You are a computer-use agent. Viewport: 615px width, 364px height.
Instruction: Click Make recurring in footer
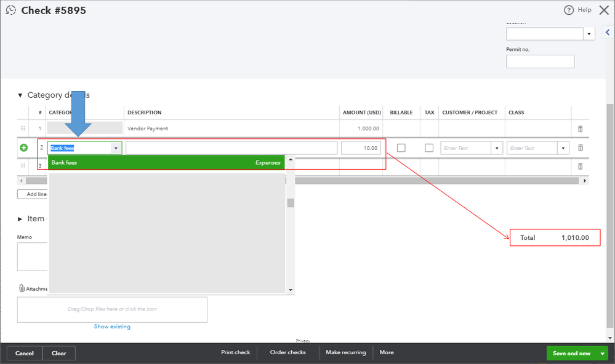pos(345,352)
